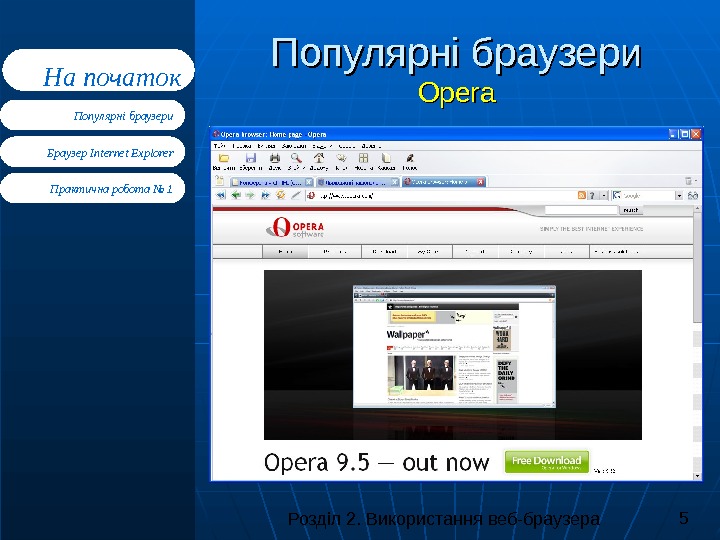Click the browser screenshot thumbnail in black banner
The width and height of the screenshot is (720, 540).
coord(454,347)
